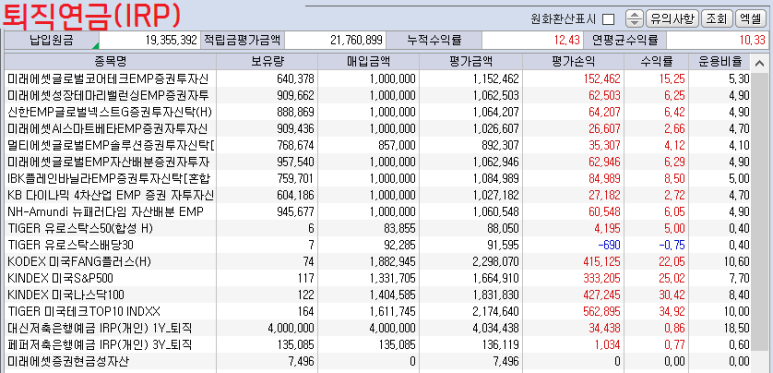Select the 대신저축은행예금 IRP(개인) 1Y row
Image resolution: width=773 pixels, height=373 pixels.
(377, 328)
